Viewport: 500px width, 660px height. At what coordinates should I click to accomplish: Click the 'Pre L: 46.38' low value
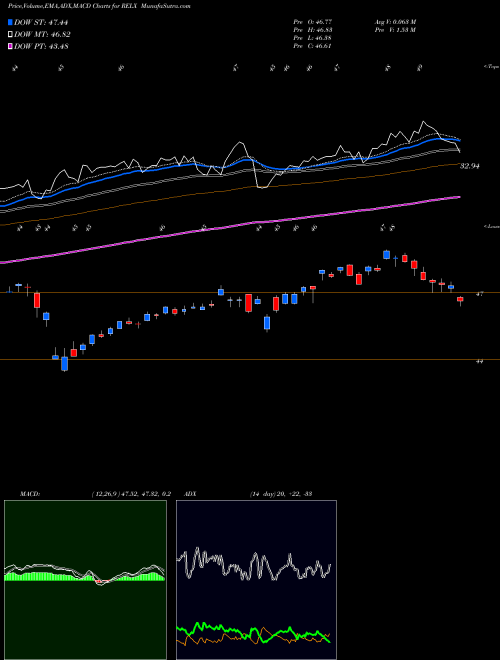[313, 38]
